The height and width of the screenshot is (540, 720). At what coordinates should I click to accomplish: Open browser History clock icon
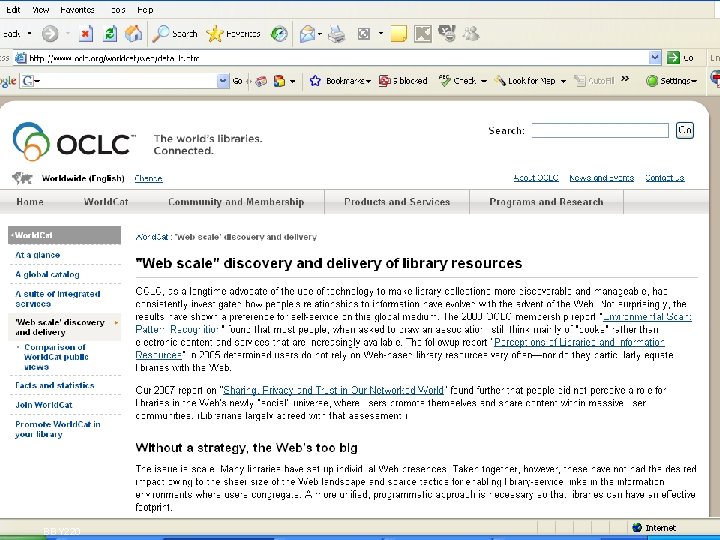pyautogui.click(x=279, y=34)
